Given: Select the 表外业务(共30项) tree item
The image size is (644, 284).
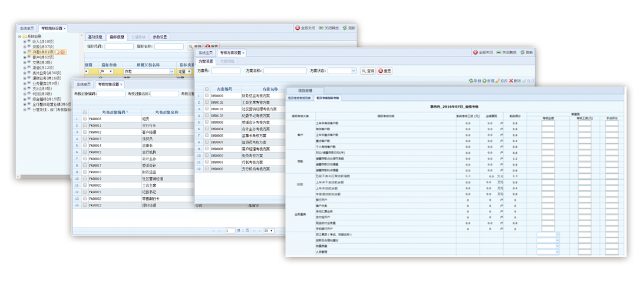Looking at the screenshot, I should (x=47, y=72).
